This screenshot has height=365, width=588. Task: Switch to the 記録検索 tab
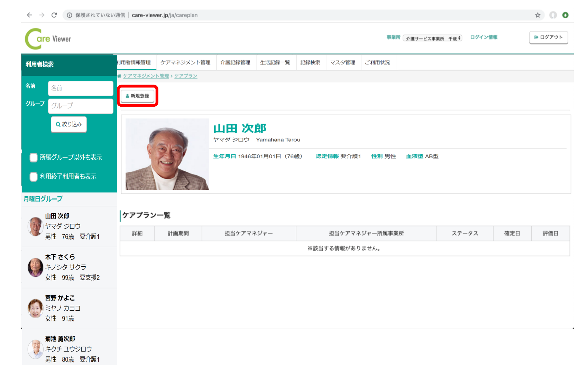[x=310, y=62]
